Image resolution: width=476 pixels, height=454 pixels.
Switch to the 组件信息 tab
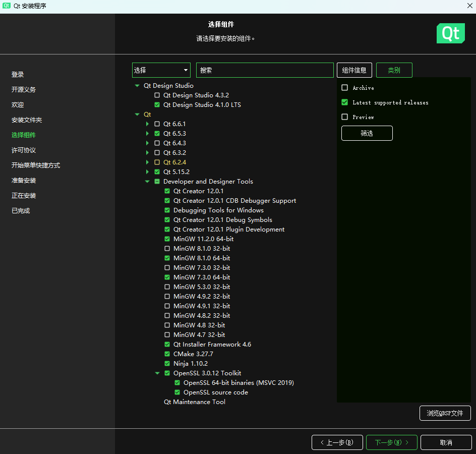(354, 70)
